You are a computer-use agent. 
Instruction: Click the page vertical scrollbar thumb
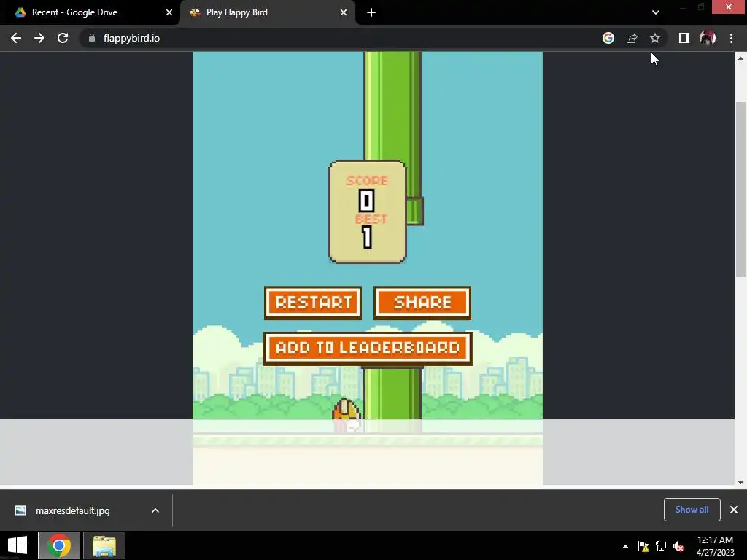pyautogui.click(x=740, y=189)
